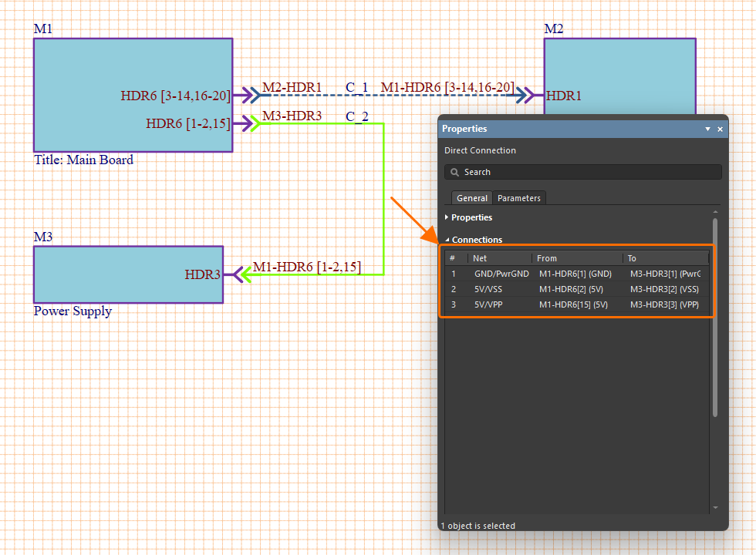This screenshot has height=555, width=756.
Task: Close the Properties panel
Action: click(x=721, y=129)
